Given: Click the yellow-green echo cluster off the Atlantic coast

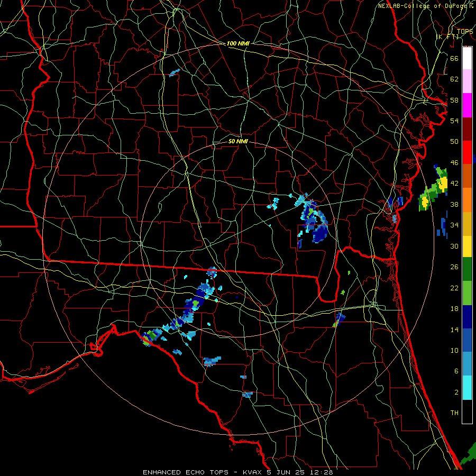Looking at the screenshot, I should pyautogui.click(x=433, y=189).
